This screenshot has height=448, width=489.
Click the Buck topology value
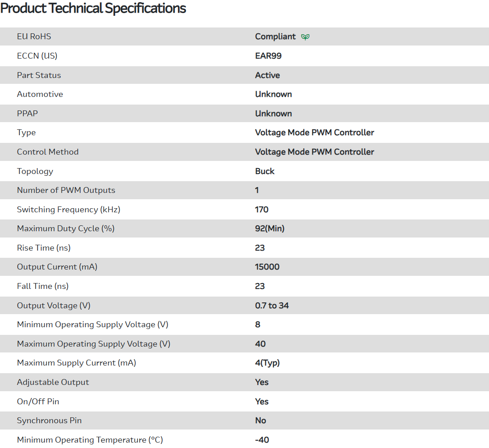(x=265, y=171)
